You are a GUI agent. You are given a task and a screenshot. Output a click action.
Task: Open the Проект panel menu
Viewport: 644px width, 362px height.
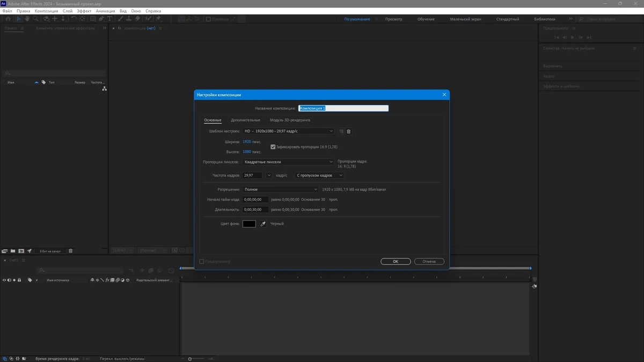click(23, 28)
